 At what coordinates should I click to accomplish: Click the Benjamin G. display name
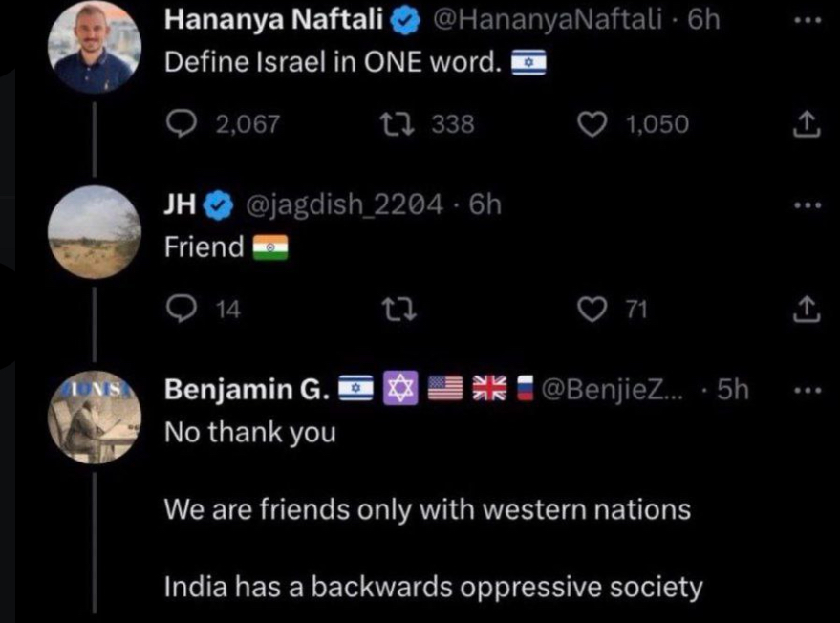(248, 390)
